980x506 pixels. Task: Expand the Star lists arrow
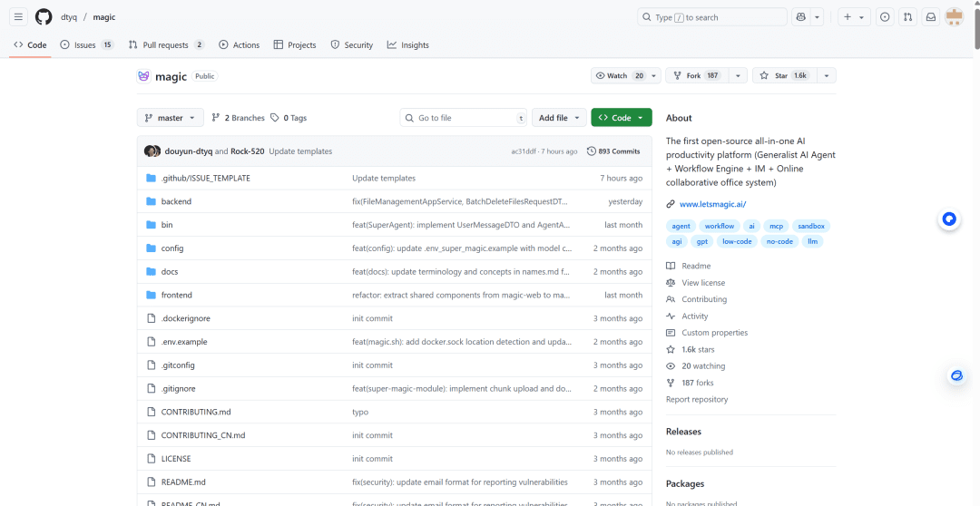click(x=827, y=75)
